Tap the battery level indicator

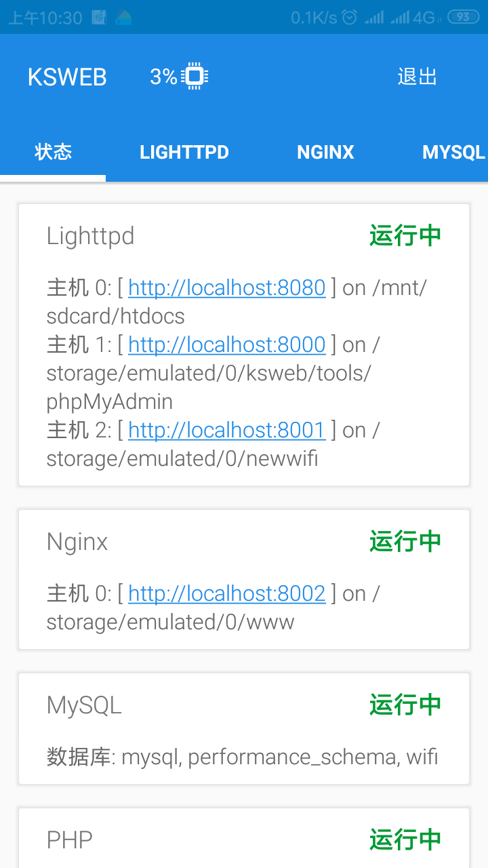[x=463, y=18]
